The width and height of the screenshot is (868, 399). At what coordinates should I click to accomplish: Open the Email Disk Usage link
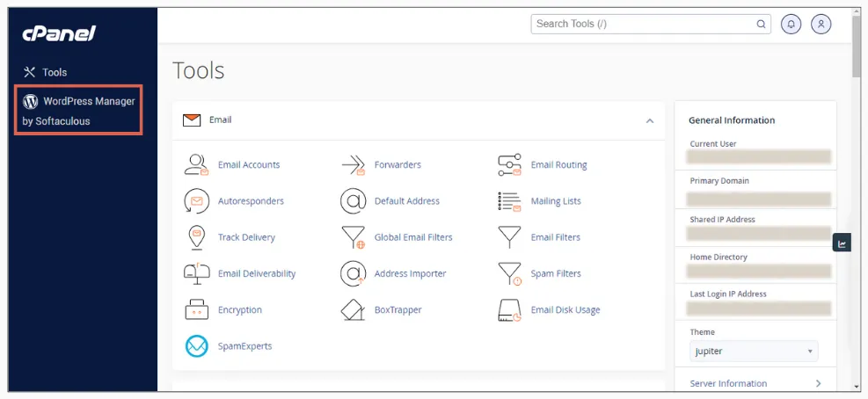[x=565, y=310]
